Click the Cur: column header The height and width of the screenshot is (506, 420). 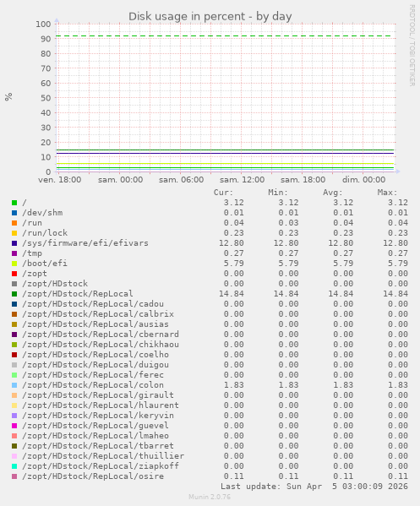223,193
